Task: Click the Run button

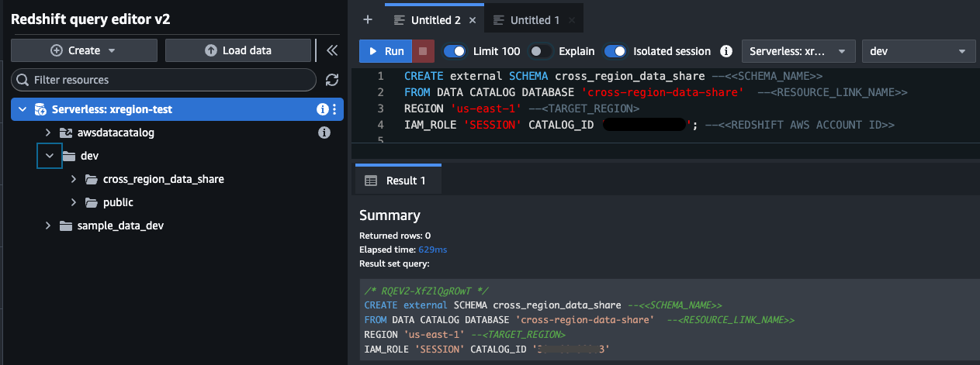Action: (x=386, y=51)
